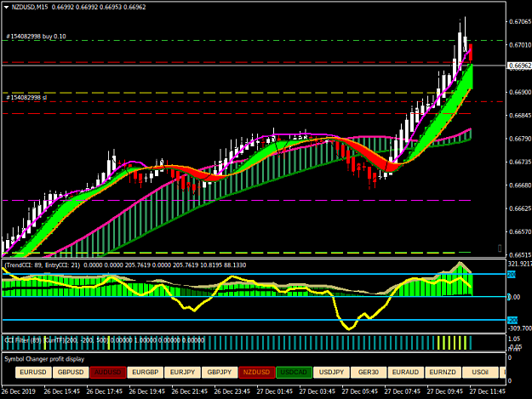Click the 27 Dec 09:45 time axis label
The image size is (532, 399).
click(x=445, y=391)
